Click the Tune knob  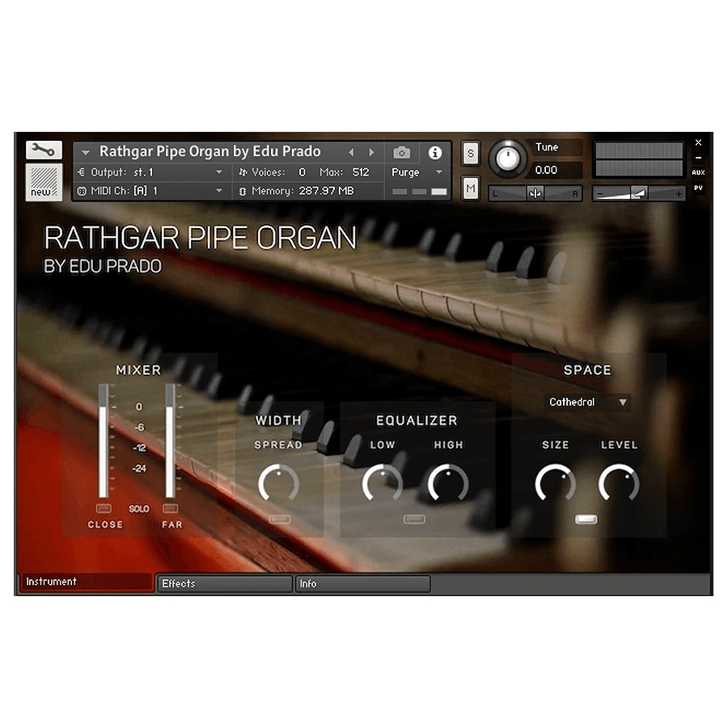508,159
